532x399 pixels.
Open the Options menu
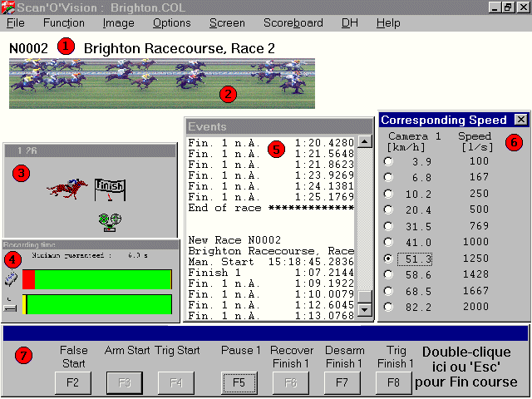click(172, 23)
